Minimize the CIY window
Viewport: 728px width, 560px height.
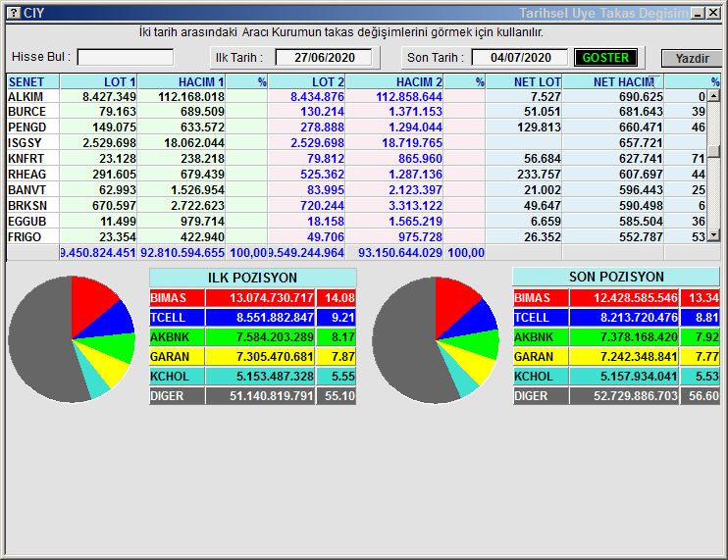(698, 13)
